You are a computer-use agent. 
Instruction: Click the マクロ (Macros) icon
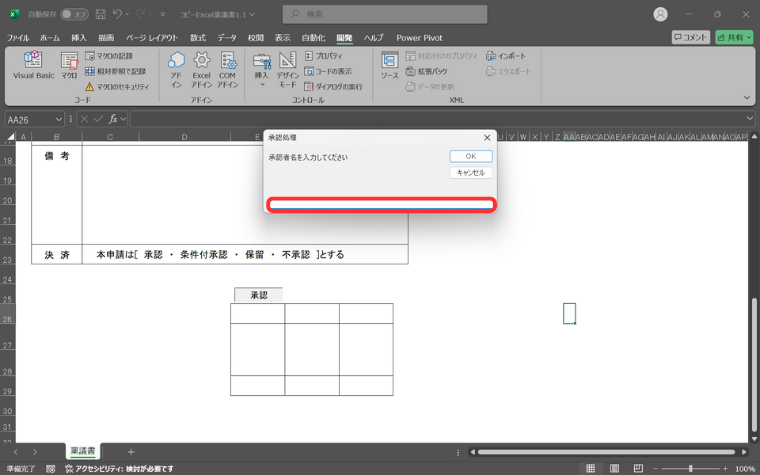69,66
